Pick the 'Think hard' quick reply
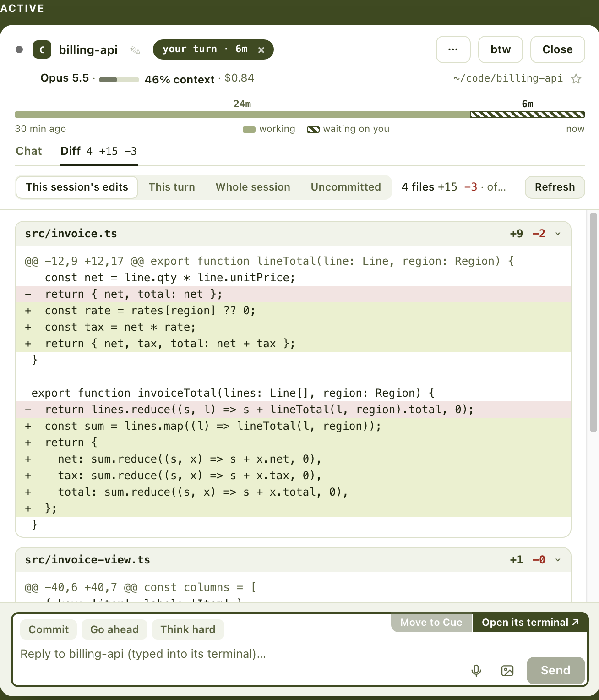599x700 pixels. [188, 629]
